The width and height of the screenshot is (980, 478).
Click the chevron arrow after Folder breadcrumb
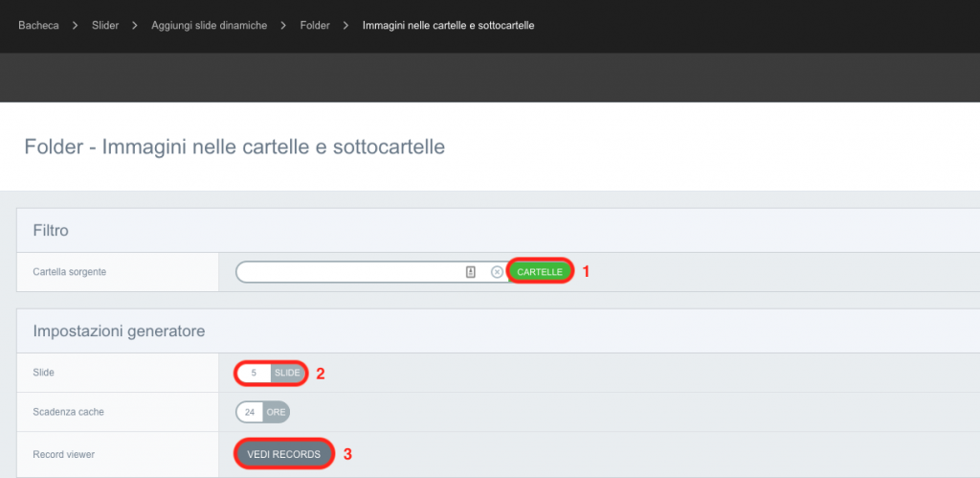click(x=345, y=26)
